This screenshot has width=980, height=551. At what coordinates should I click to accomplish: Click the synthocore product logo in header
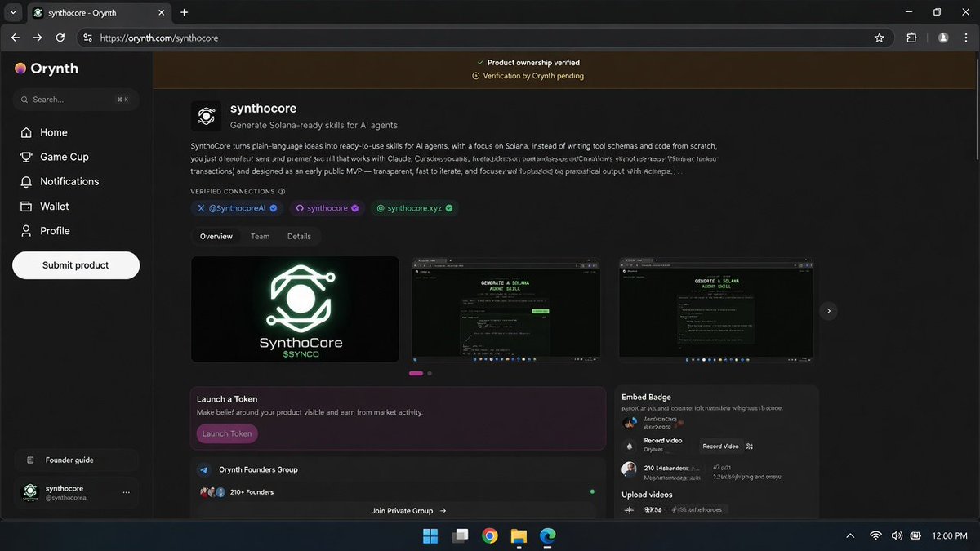click(206, 116)
